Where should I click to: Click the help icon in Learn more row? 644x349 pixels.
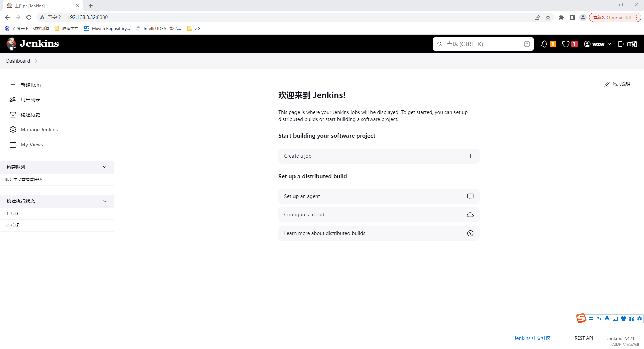coord(470,233)
